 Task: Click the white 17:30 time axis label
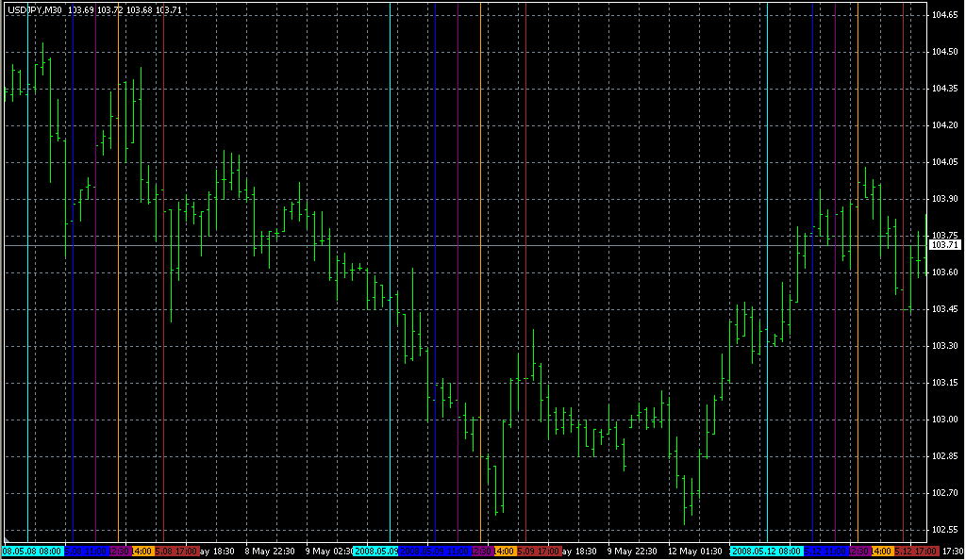coord(953,552)
